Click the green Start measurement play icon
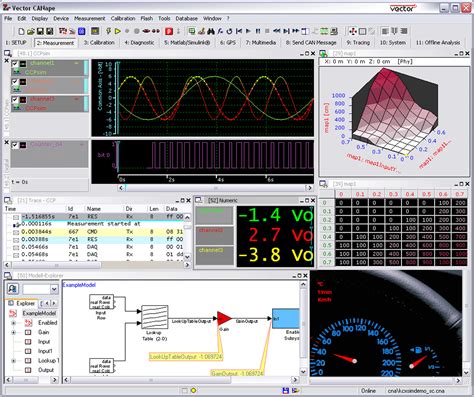Screen dimensions: 474x397 pyautogui.click(x=118, y=31)
